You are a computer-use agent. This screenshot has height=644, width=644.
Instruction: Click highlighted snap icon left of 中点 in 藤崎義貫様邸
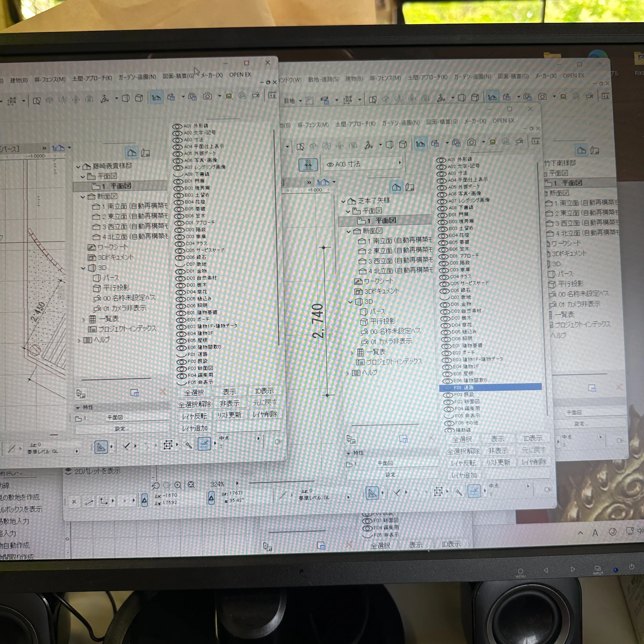(204, 443)
